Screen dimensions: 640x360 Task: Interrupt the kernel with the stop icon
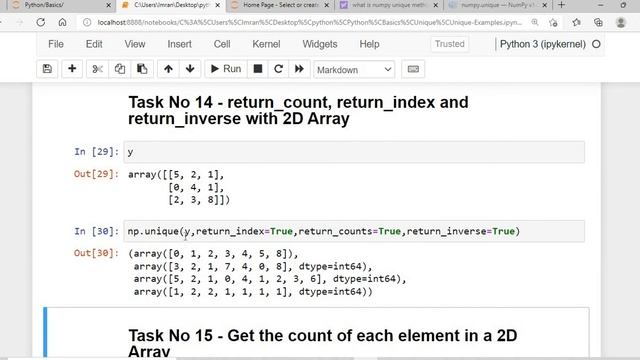pos(258,69)
